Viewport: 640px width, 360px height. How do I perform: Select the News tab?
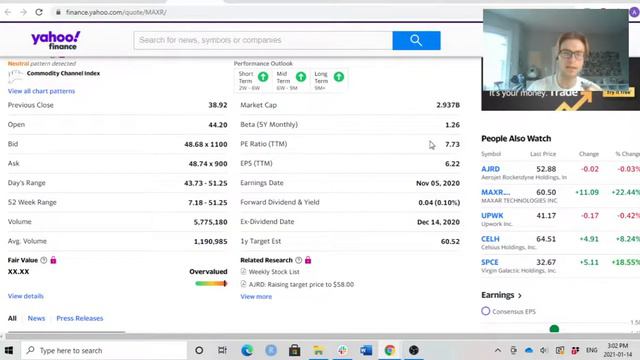[36, 318]
